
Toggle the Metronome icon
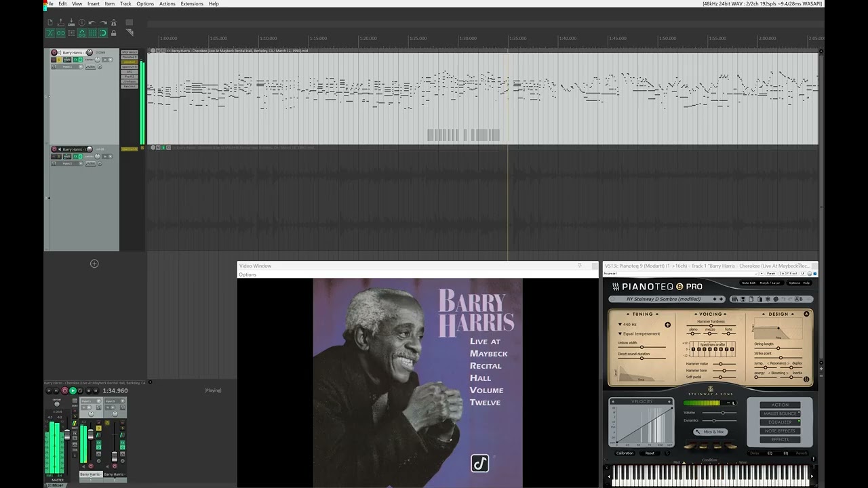(113, 22)
